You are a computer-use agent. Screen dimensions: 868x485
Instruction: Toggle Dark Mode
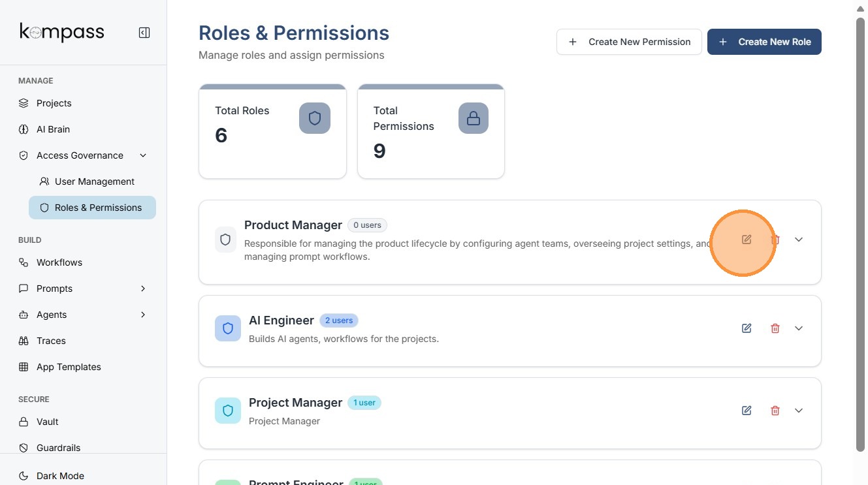click(60, 476)
